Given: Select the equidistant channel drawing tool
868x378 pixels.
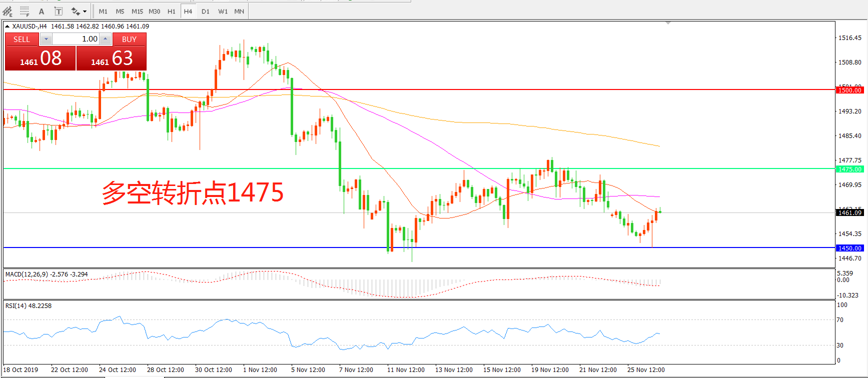Looking at the screenshot, I should [x=8, y=11].
